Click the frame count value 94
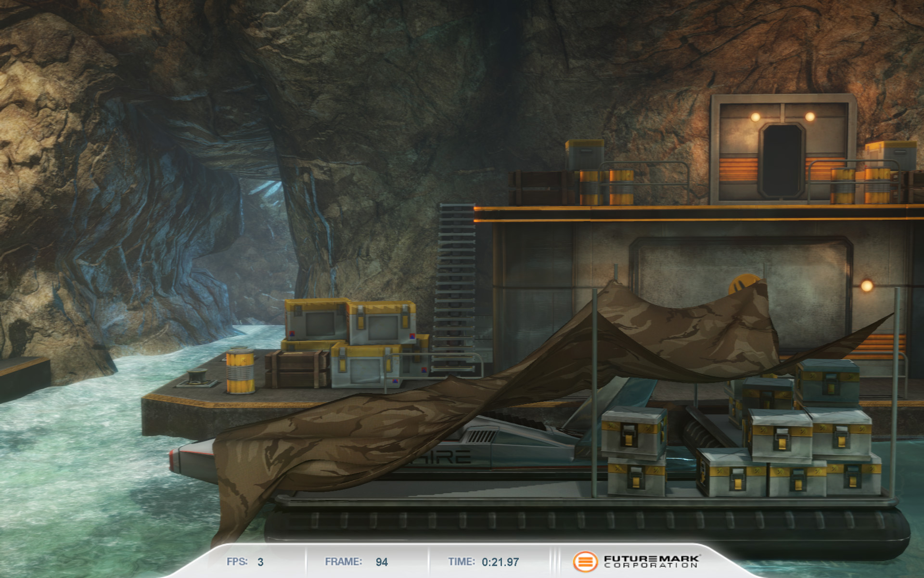Screen dimensions: 924x578 (x=382, y=562)
